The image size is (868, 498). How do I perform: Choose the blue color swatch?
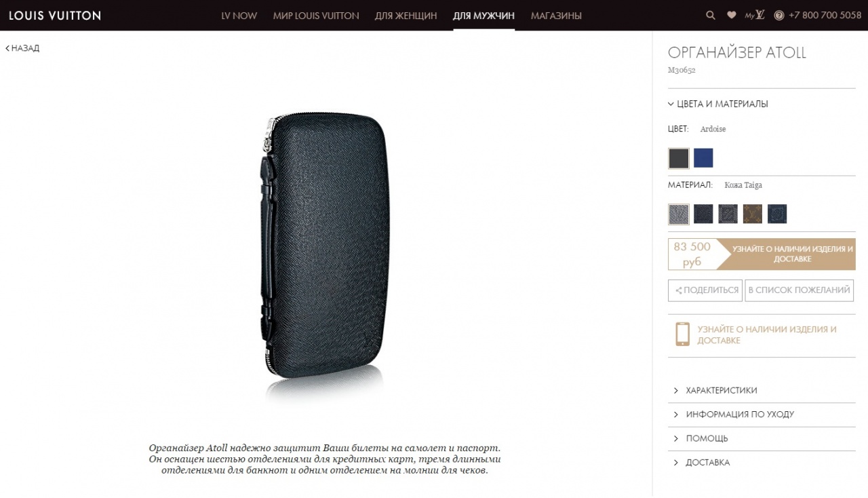[x=703, y=158]
